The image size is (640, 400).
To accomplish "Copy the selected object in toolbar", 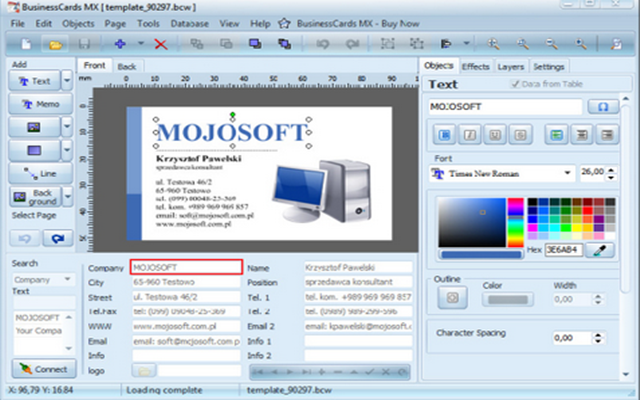I will (x=197, y=44).
